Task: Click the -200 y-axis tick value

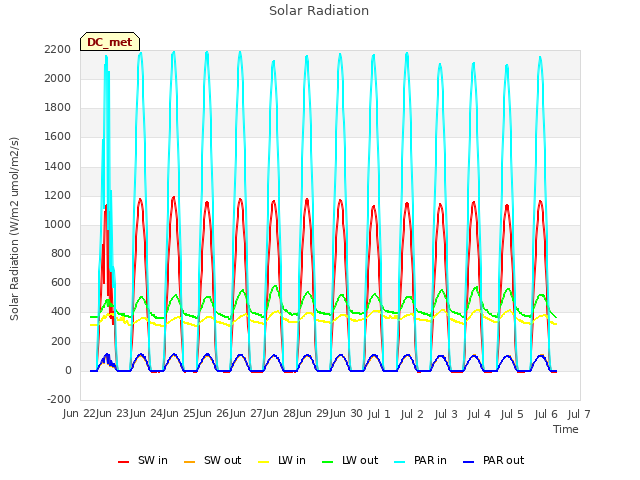Action: click(59, 399)
